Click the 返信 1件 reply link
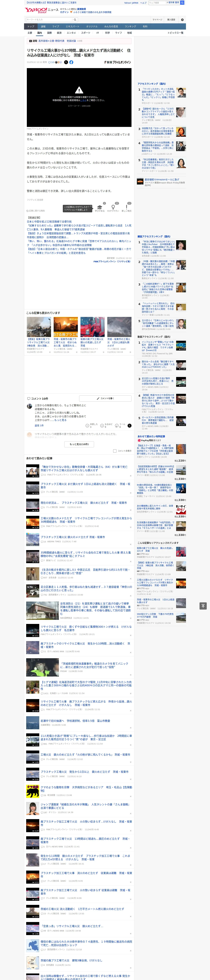Viewport: 210px width, 980px height. pos(39,425)
